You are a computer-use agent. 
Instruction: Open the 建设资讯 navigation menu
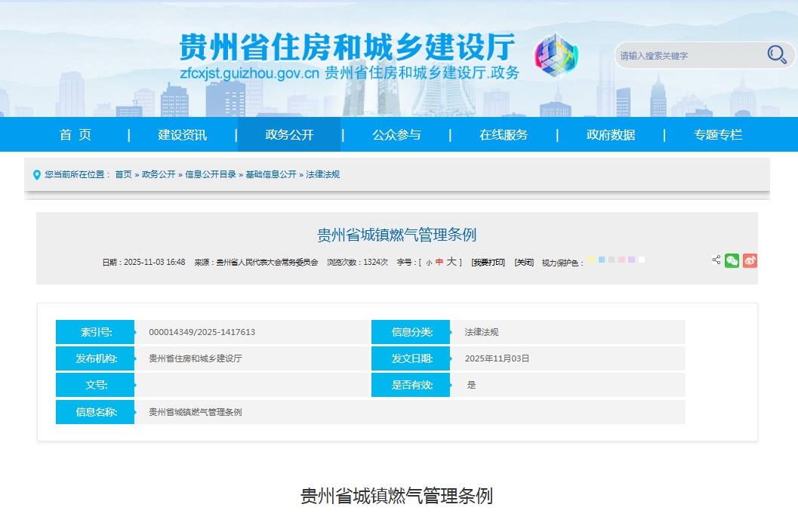tap(182, 135)
